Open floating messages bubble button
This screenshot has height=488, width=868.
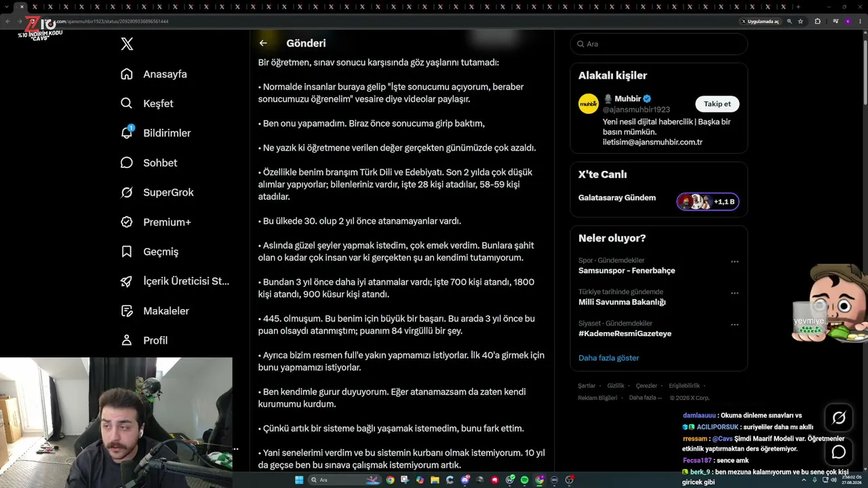pyautogui.click(x=839, y=452)
